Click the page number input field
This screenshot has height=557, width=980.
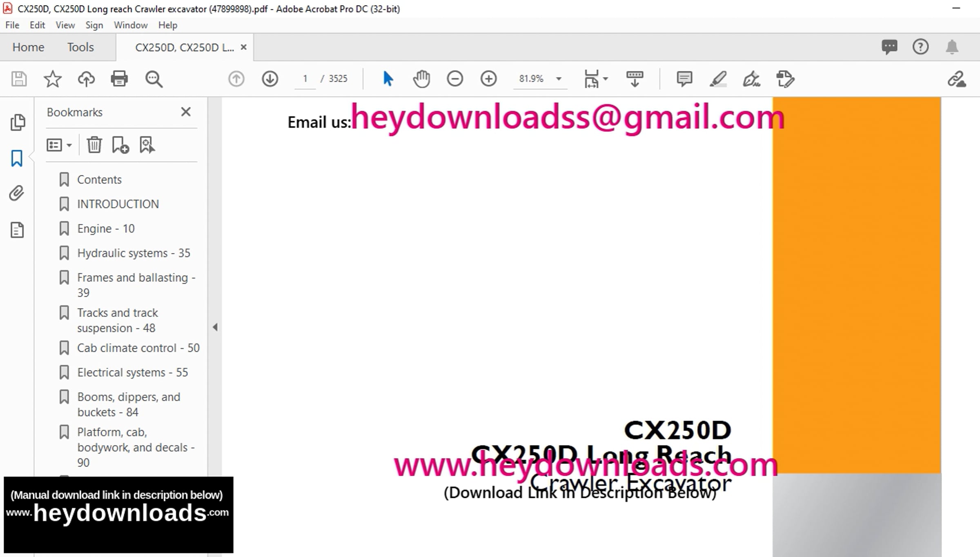[305, 79]
